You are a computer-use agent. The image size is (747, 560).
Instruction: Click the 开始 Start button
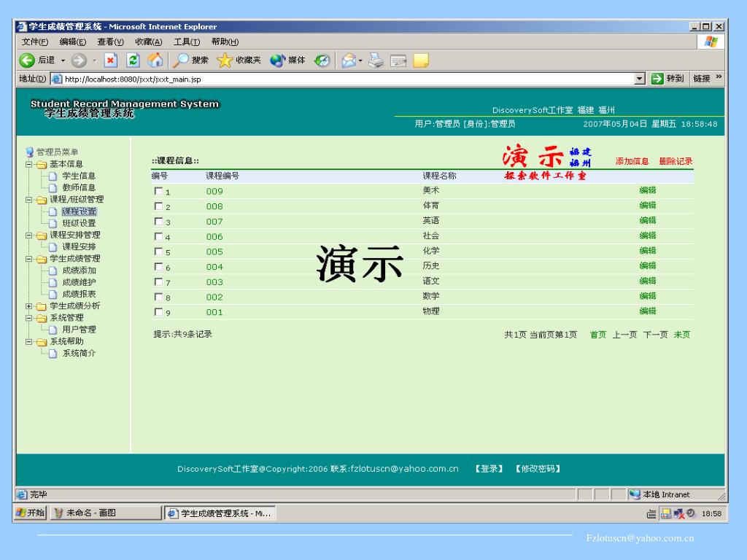[x=30, y=513]
